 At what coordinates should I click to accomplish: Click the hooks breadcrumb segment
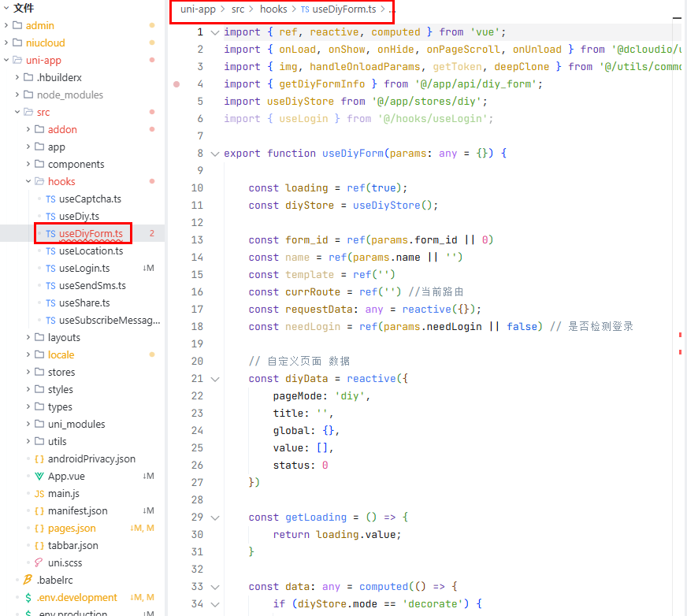[273, 9]
